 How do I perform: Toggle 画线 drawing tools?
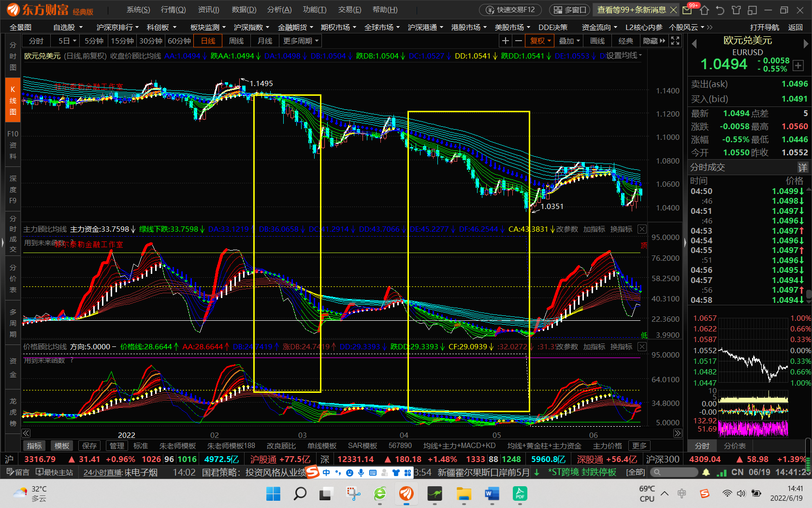point(597,41)
